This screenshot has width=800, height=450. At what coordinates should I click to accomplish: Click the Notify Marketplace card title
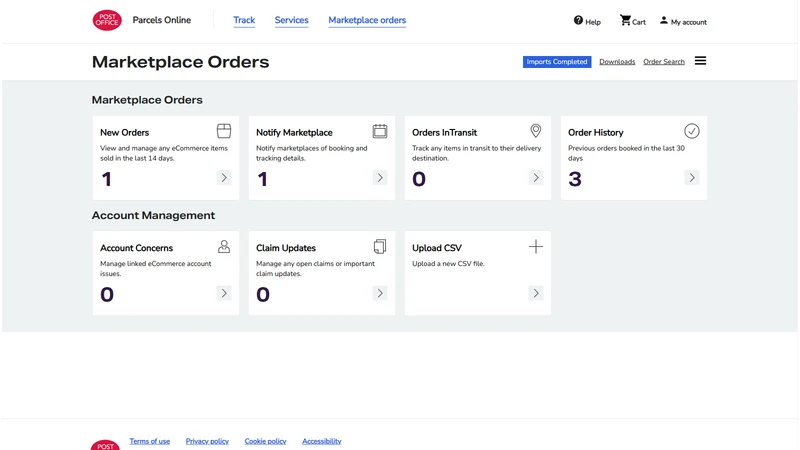click(x=294, y=133)
